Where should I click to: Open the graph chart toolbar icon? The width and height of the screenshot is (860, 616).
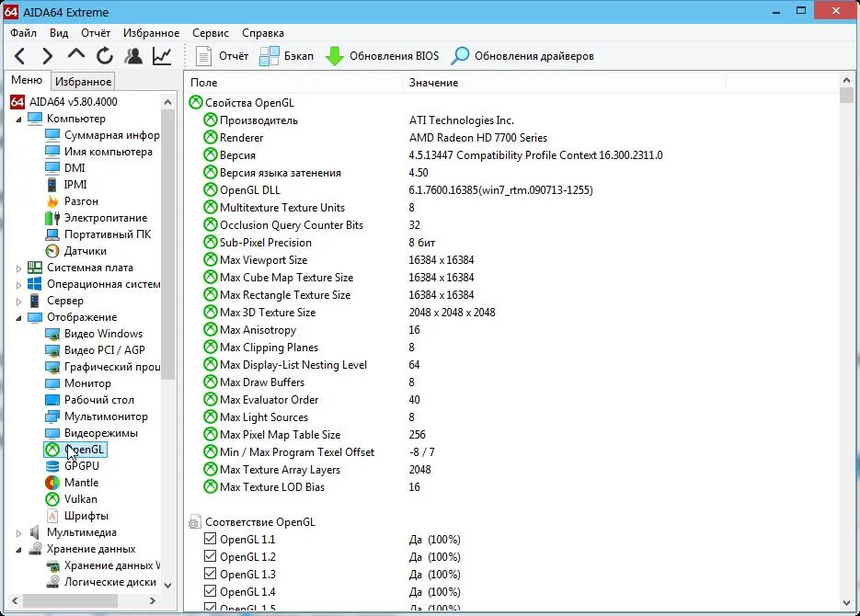(162, 56)
